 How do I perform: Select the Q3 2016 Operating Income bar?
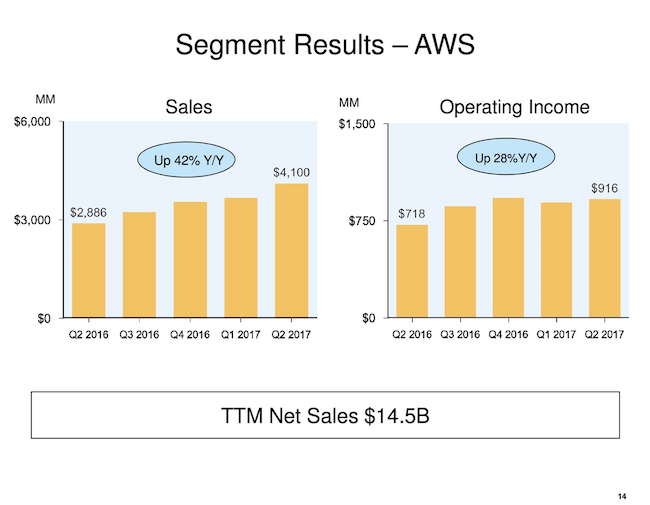pyautogui.click(x=460, y=262)
